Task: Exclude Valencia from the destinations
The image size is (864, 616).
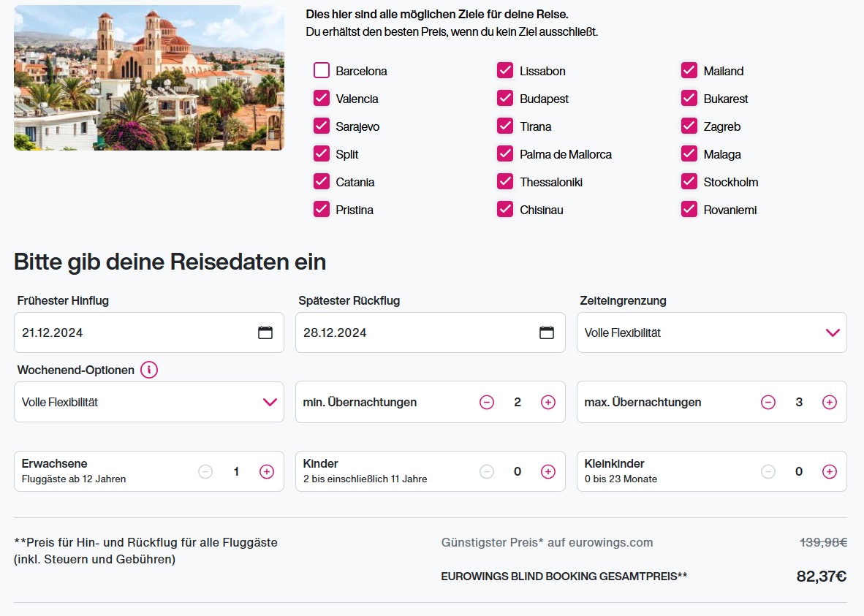Action: coord(322,98)
